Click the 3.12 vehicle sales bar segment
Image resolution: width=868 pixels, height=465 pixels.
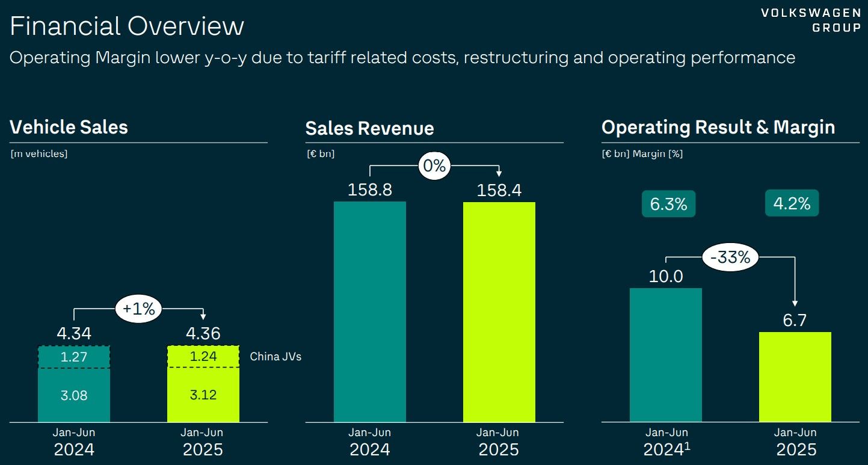[x=203, y=395]
